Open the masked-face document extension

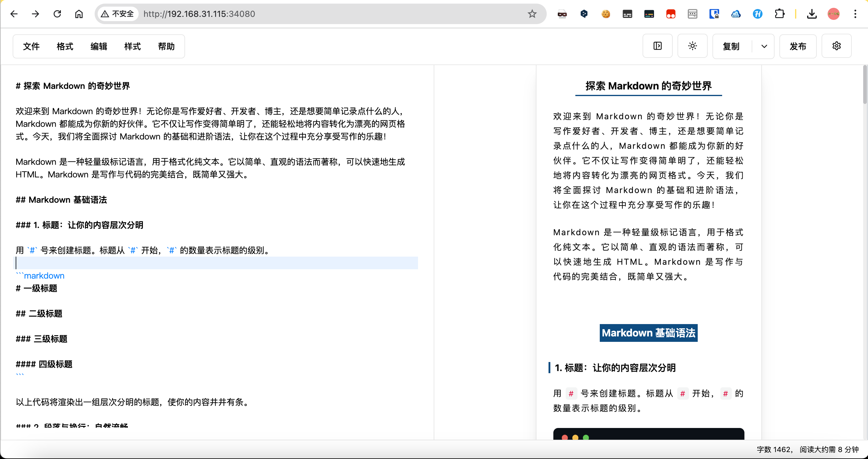(x=562, y=14)
